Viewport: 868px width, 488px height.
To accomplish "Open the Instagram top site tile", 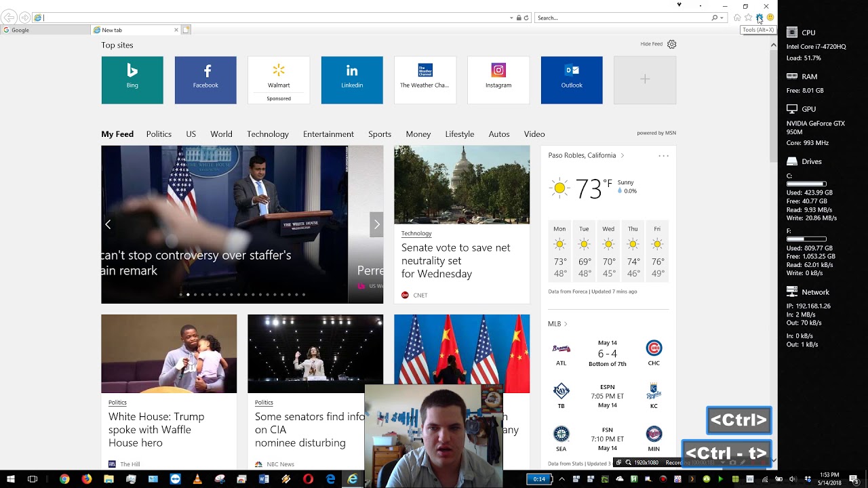I will (x=498, y=80).
